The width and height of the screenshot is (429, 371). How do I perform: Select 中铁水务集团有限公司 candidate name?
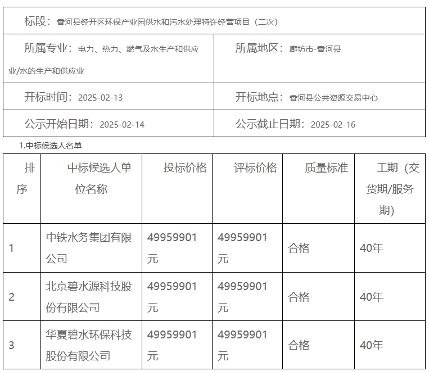(89, 248)
